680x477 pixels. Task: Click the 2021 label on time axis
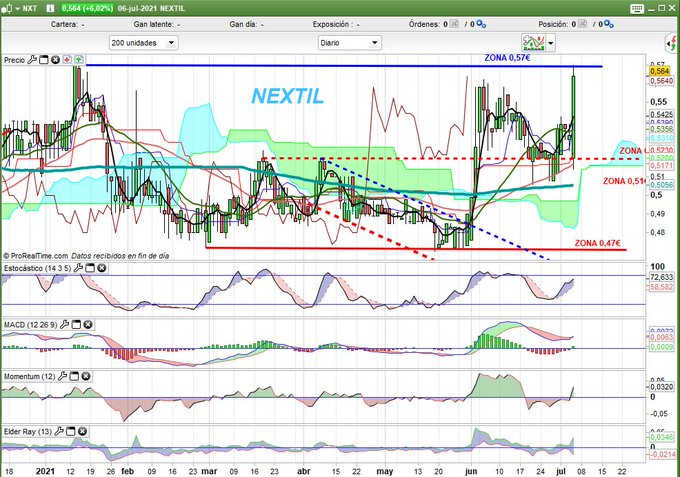[45, 471]
